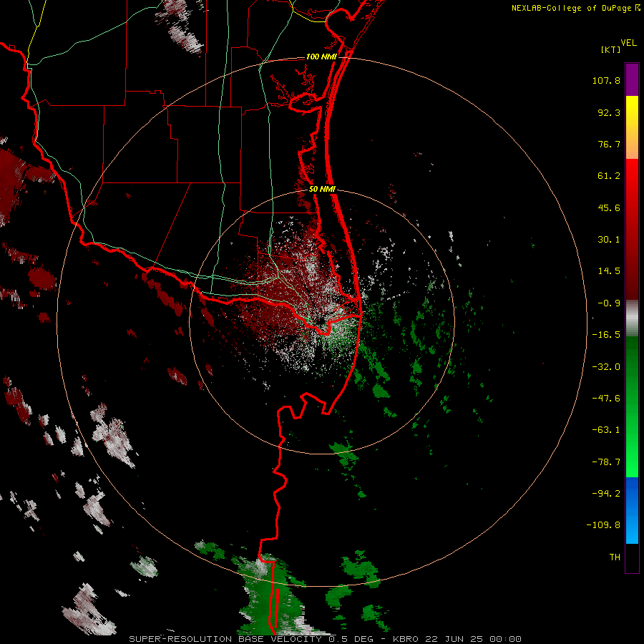Screen dimensions: 644x644
Task: Click the -78.7 velocity scale value
Action: [606, 462]
